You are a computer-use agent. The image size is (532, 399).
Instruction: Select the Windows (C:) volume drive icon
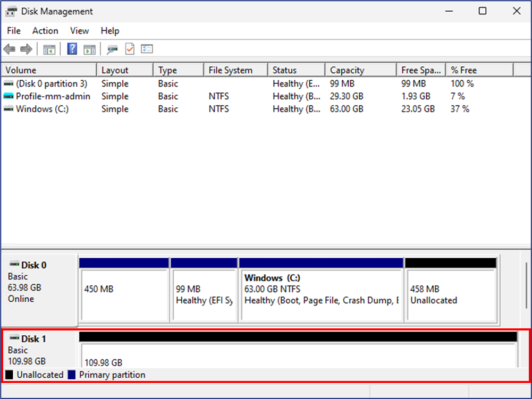7,109
